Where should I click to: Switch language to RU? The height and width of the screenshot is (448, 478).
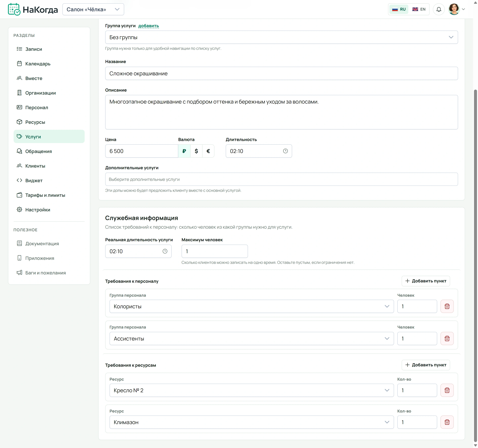[x=399, y=9]
